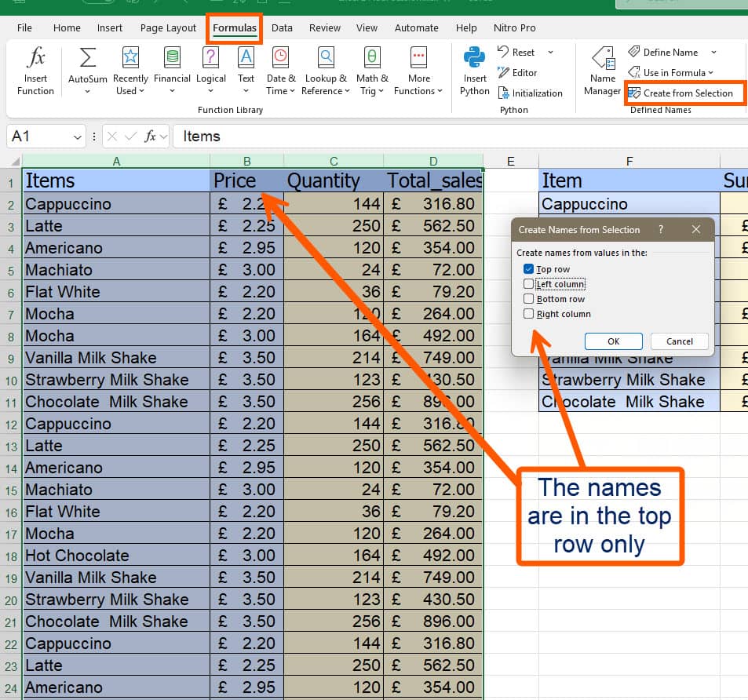The width and height of the screenshot is (748, 700).
Task: Click the Quantity header cell
Action: 334,180
